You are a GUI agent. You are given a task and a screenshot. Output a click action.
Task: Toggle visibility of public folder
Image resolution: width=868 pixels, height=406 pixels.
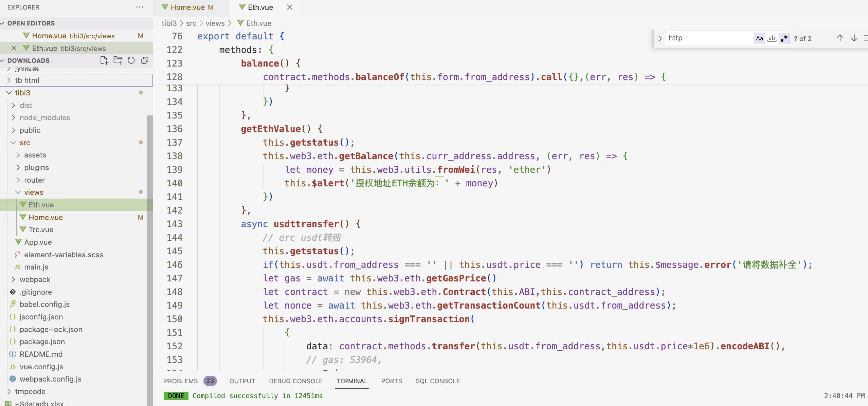tap(12, 130)
